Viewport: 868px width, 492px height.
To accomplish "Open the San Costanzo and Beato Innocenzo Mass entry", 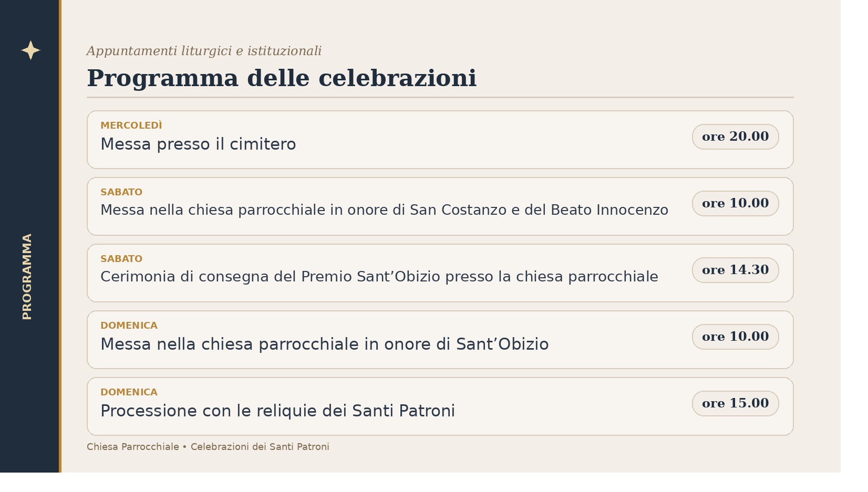I will pyautogui.click(x=384, y=210).
